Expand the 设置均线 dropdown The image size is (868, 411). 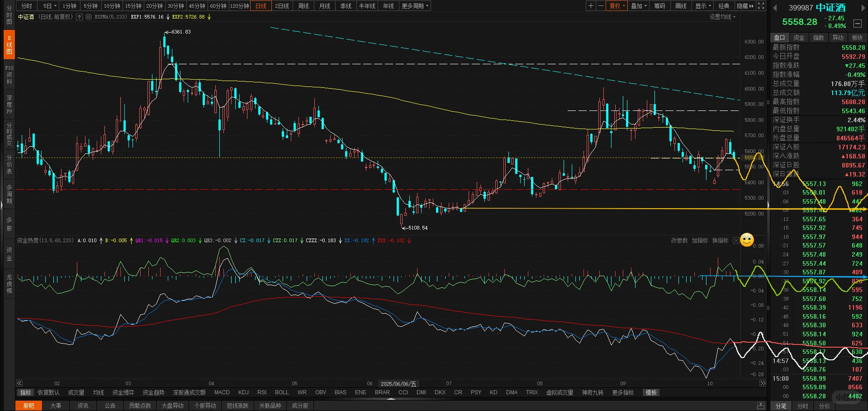[722, 17]
